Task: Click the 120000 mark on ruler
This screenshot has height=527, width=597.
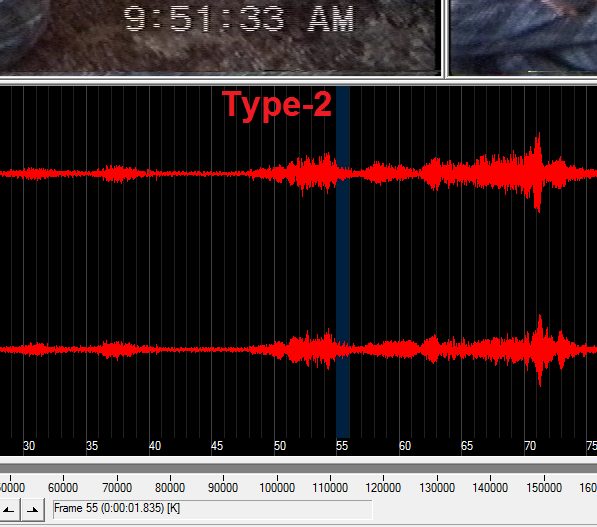Action: [x=383, y=488]
